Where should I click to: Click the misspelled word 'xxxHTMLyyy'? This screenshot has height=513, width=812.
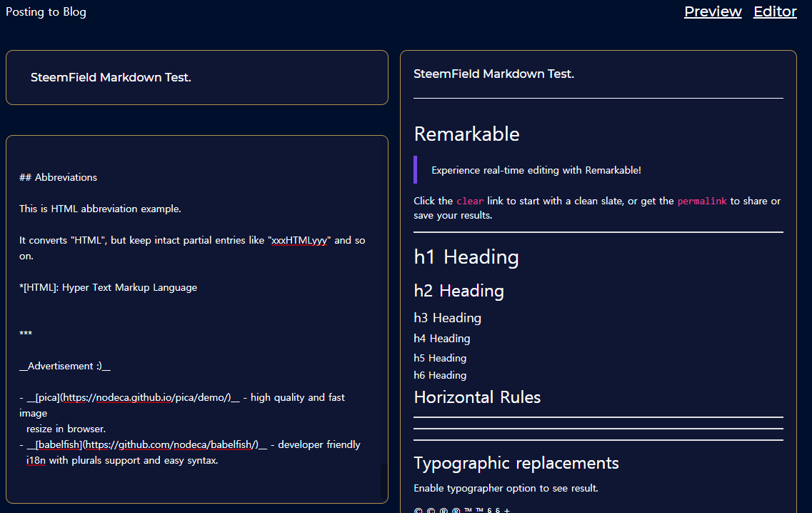299,241
